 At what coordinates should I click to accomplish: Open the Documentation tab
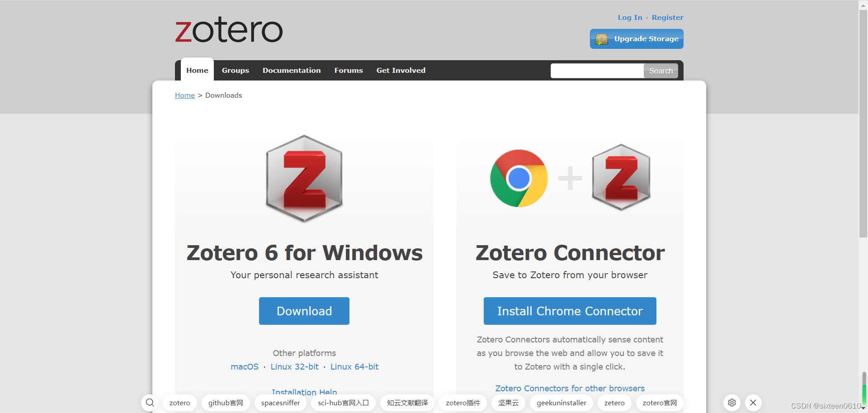[292, 70]
